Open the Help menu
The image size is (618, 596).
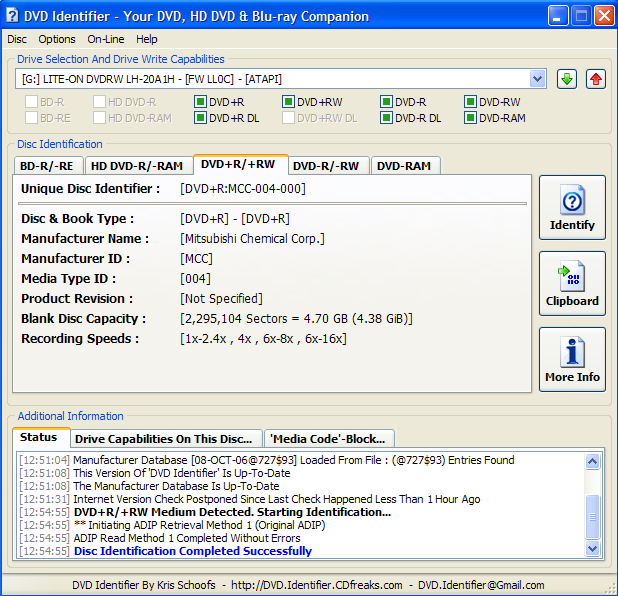click(147, 39)
